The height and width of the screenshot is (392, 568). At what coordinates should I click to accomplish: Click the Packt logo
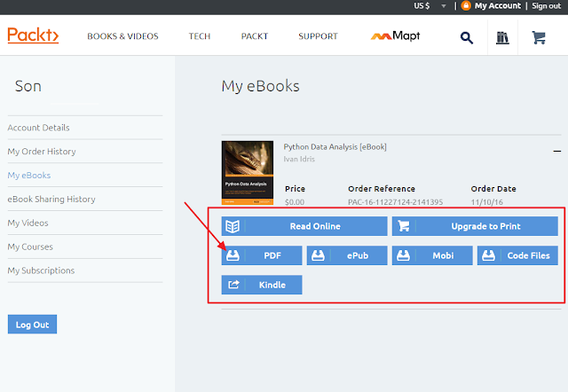pos(33,35)
